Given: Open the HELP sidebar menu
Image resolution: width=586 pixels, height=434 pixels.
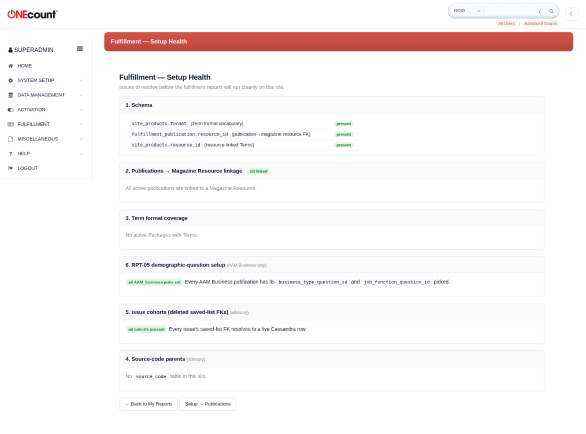Looking at the screenshot, I should [24, 154].
